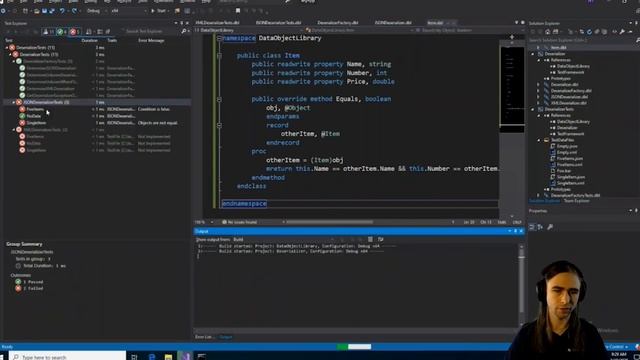Collapse the XMLDeserializerTests group

(13, 130)
